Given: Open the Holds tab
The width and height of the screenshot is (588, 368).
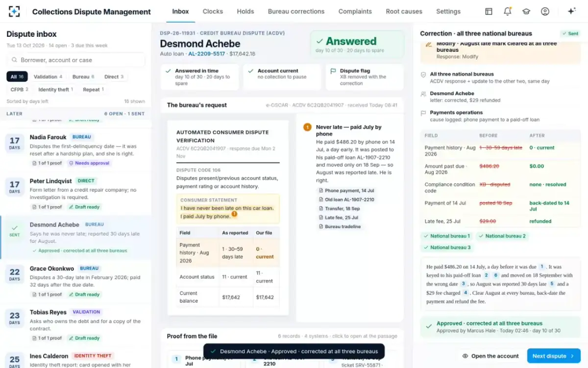Looking at the screenshot, I should tap(245, 11).
